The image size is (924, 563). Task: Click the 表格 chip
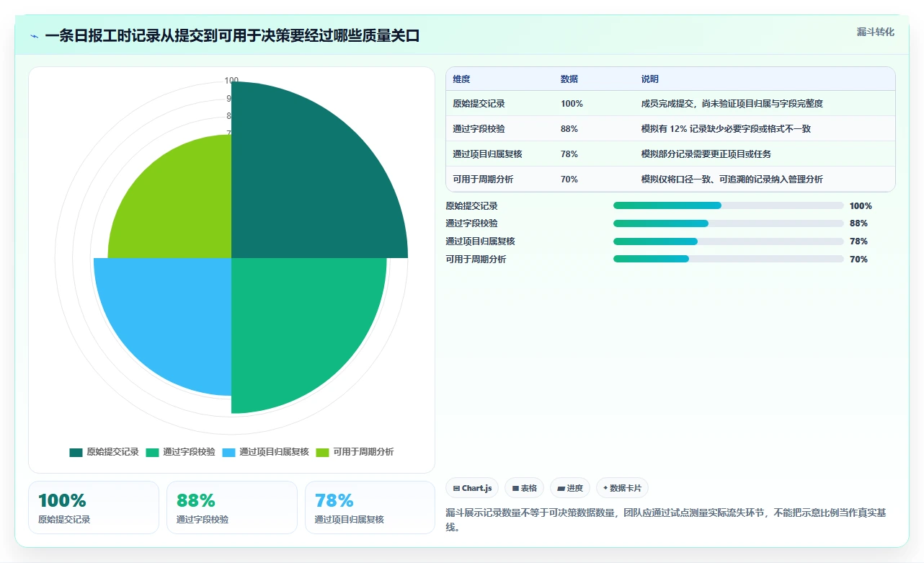point(525,488)
